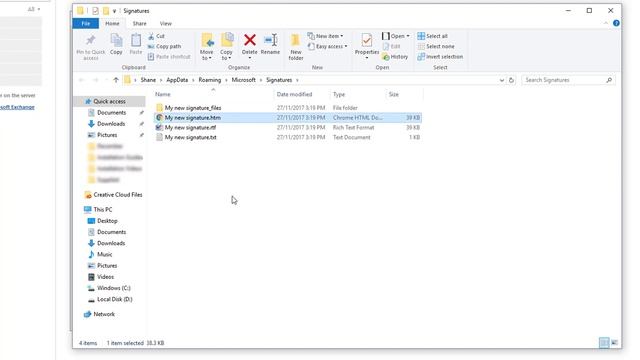The height and width of the screenshot is (360, 640).
Task: Open pinned Documents under Quick access
Action: click(111, 113)
